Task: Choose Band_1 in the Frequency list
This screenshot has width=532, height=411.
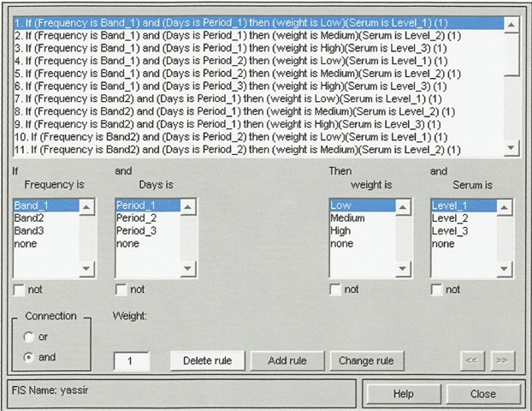Action: 46,205
